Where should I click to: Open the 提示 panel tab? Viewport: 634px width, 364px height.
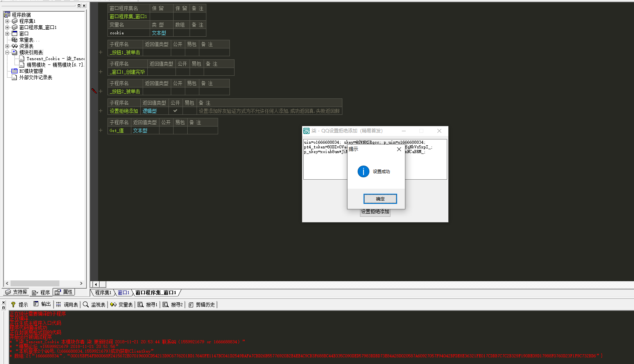tap(20, 305)
